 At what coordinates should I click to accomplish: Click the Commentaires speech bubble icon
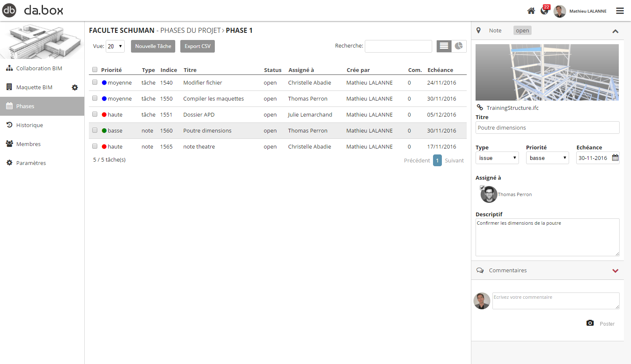480,271
